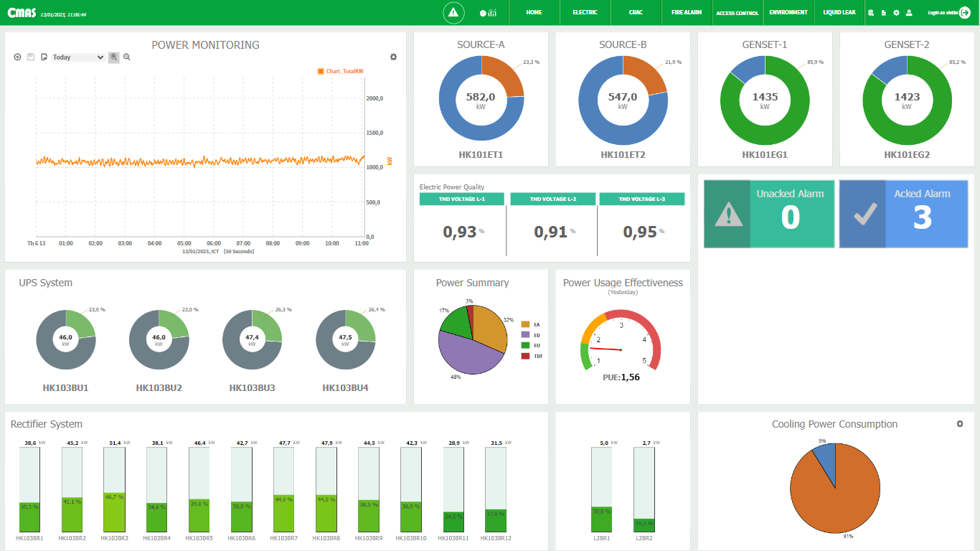Select the LIQUID LEAK menu item
Viewport: 980px width, 551px height.
click(x=839, y=13)
